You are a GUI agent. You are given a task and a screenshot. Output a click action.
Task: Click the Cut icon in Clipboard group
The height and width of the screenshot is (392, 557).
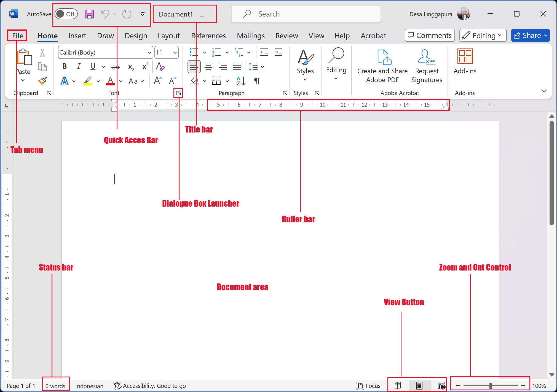tap(42, 52)
